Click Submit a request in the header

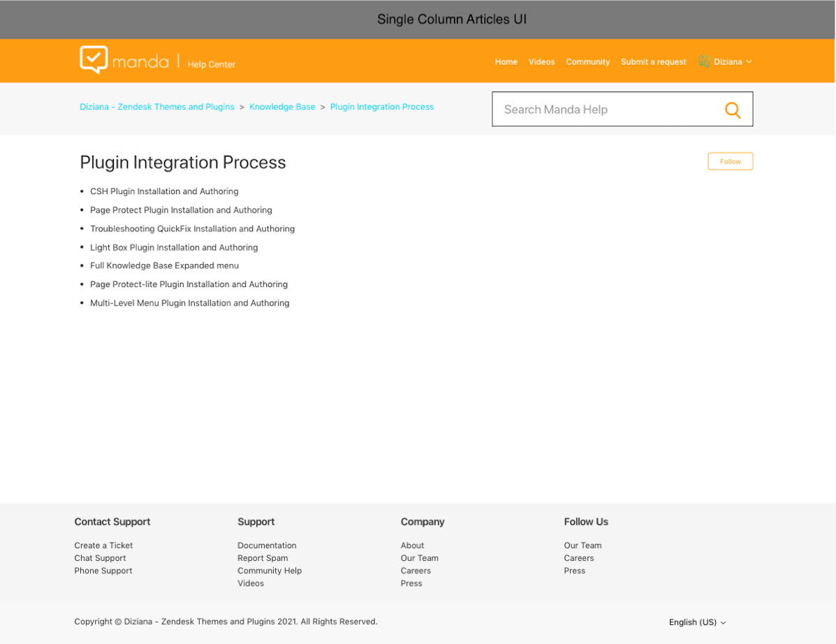[653, 62]
